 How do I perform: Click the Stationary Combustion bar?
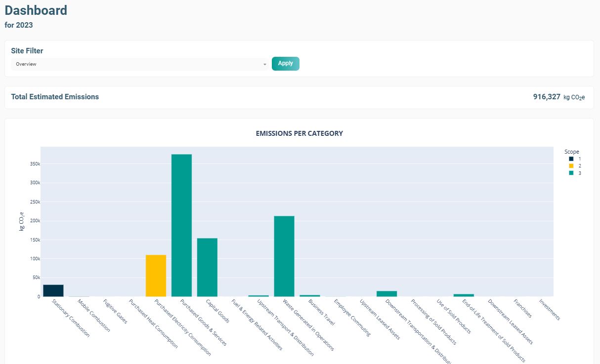[x=53, y=290]
